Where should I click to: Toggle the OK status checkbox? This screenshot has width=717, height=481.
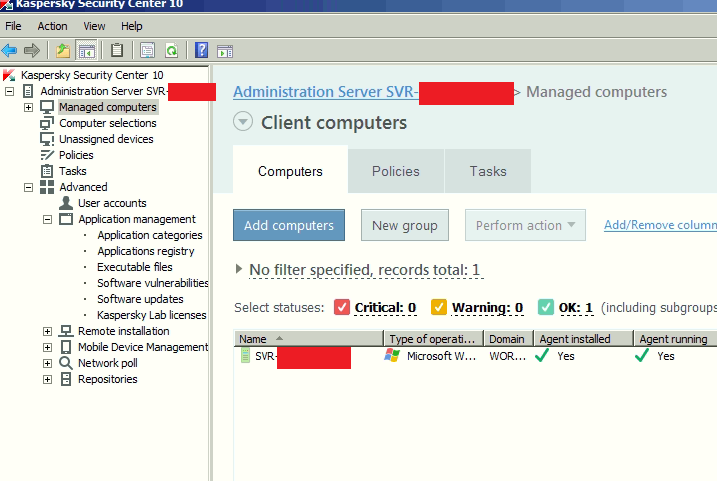pyautogui.click(x=546, y=307)
